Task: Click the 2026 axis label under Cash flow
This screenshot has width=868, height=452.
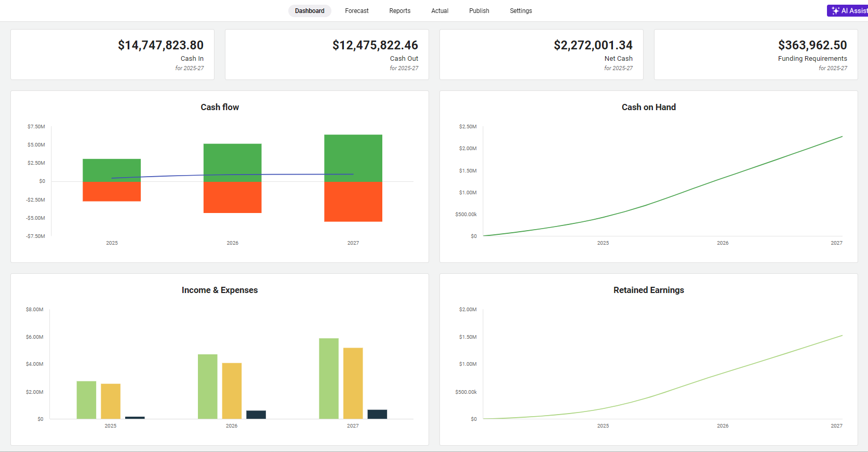Action: [x=233, y=243]
